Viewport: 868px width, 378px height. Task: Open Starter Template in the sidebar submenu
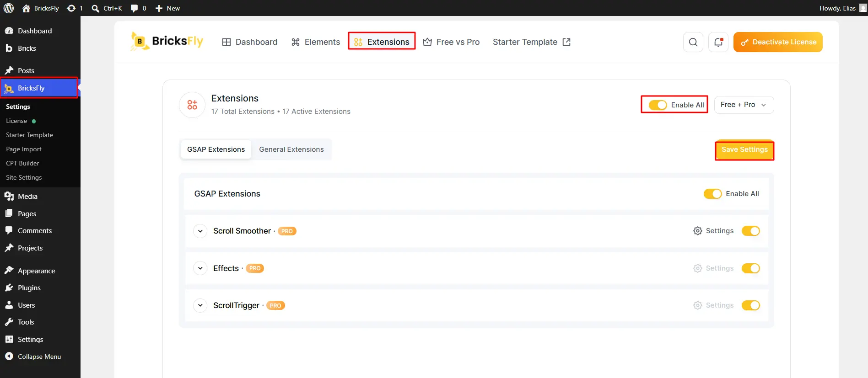[x=29, y=135]
